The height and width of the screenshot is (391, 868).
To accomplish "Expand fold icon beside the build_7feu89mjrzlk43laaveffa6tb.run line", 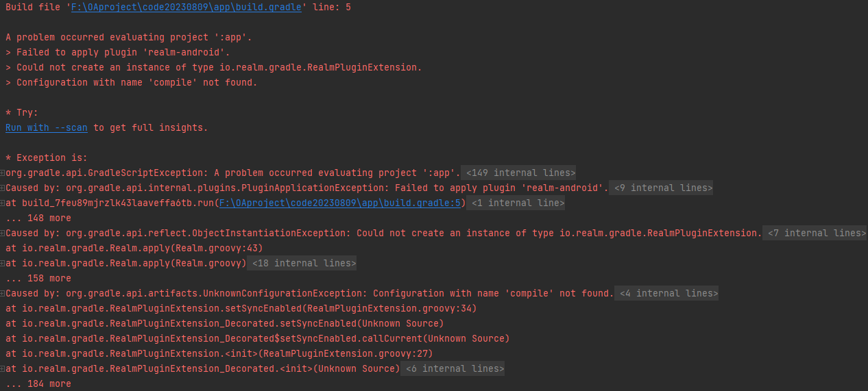I will pos(3,203).
